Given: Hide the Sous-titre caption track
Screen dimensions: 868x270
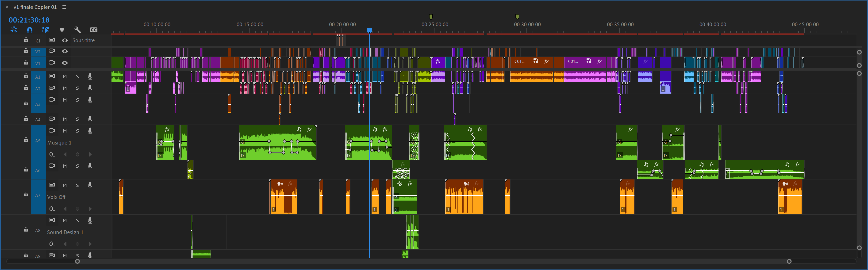Looking at the screenshot, I should click(65, 40).
